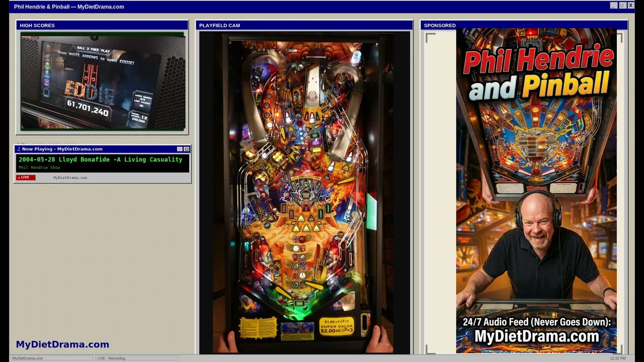This screenshot has width=644, height=362.
Task: Click the yellow pricing card showing SUPER VALUE
Action: coord(337,326)
